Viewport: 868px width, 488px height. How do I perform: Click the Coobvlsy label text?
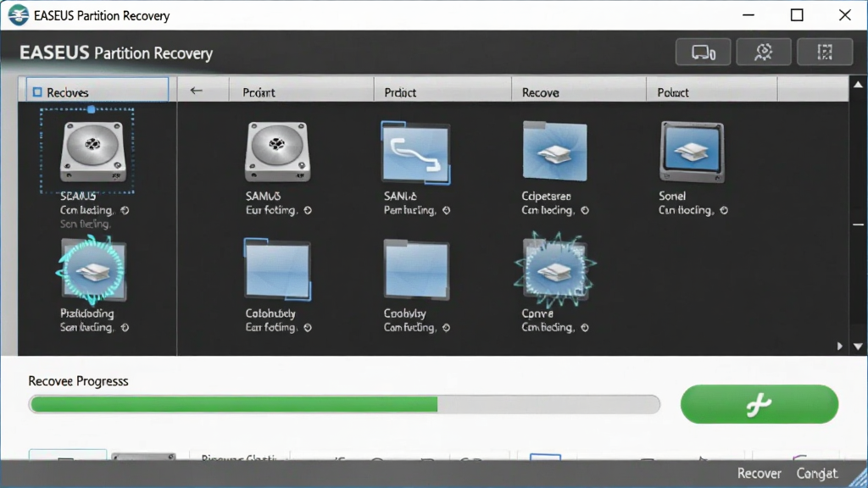(x=404, y=313)
